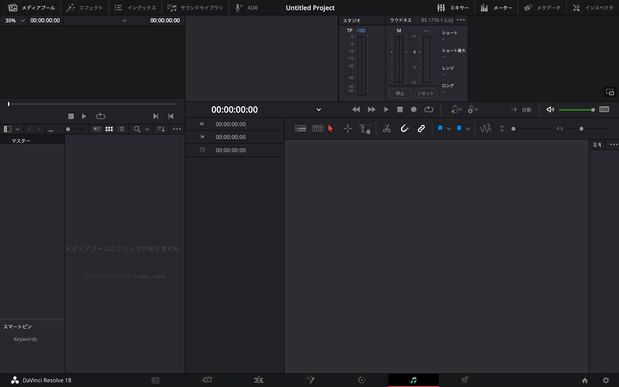
Task: Toggle the grid edit mode icon
Action: coord(317,129)
